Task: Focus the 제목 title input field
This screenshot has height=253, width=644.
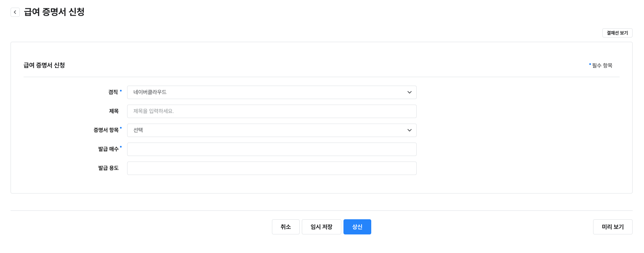Action: coord(271,111)
